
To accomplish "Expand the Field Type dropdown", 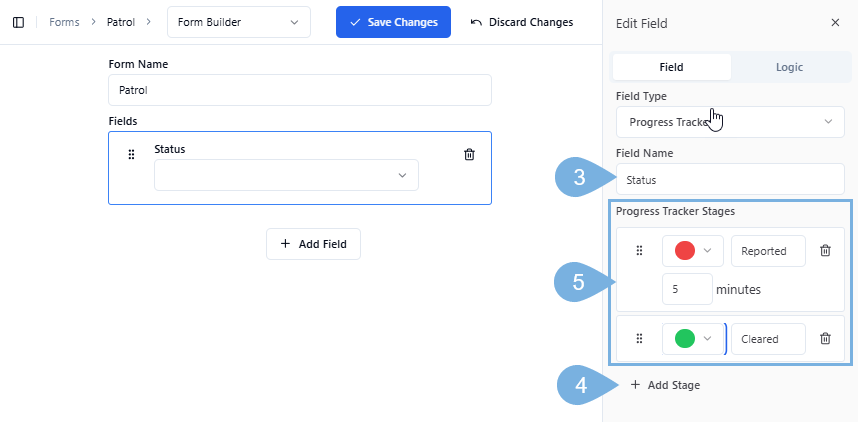I will click(730, 122).
